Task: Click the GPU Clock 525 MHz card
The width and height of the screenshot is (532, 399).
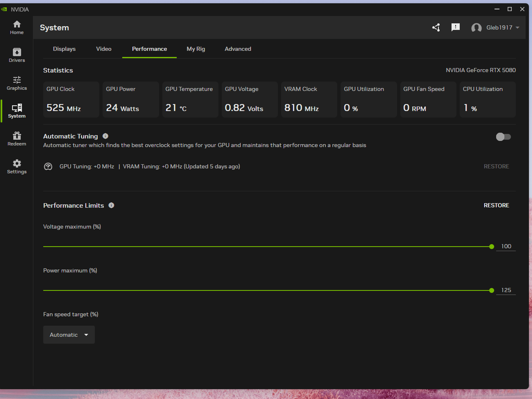Action: [x=71, y=99]
